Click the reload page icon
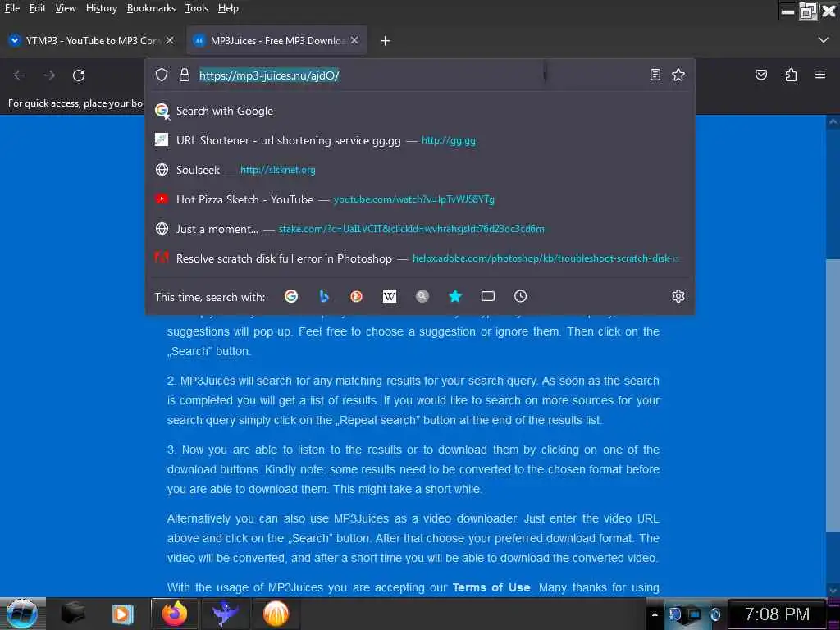The image size is (840, 630). [x=79, y=75]
